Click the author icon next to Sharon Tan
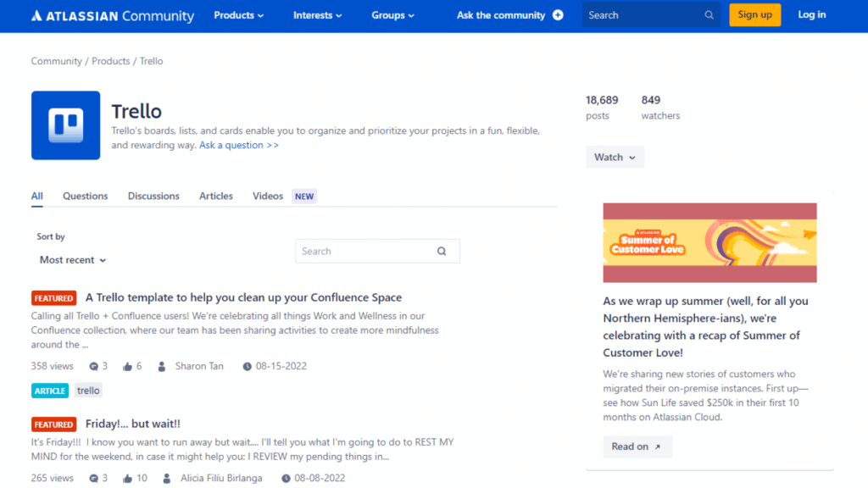Image resolution: width=868 pixels, height=488 pixels. pos(162,365)
